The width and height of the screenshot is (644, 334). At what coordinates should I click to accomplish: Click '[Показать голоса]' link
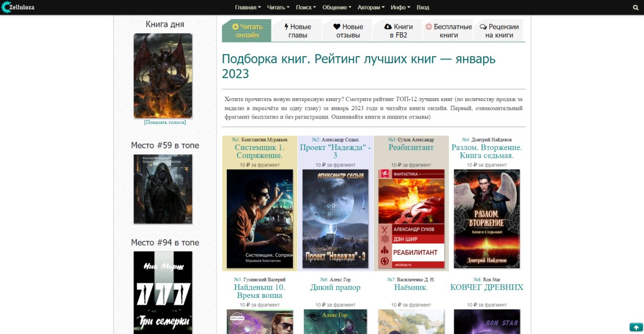point(165,122)
